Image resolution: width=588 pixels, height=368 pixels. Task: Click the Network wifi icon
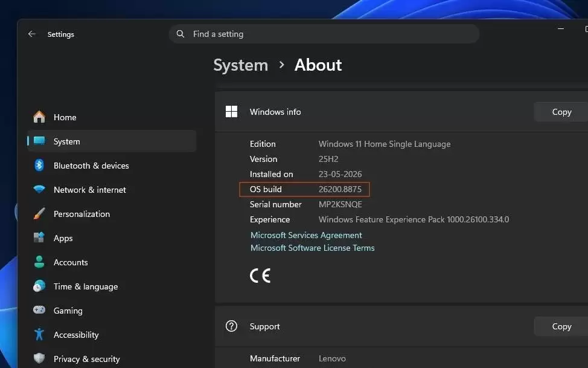pos(39,189)
